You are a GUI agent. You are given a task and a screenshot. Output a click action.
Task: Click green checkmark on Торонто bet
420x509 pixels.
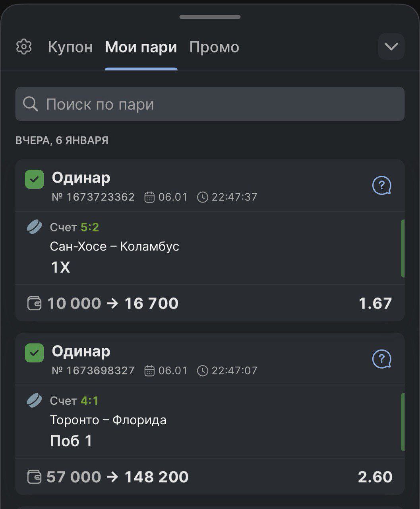pyautogui.click(x=35, y=353)
